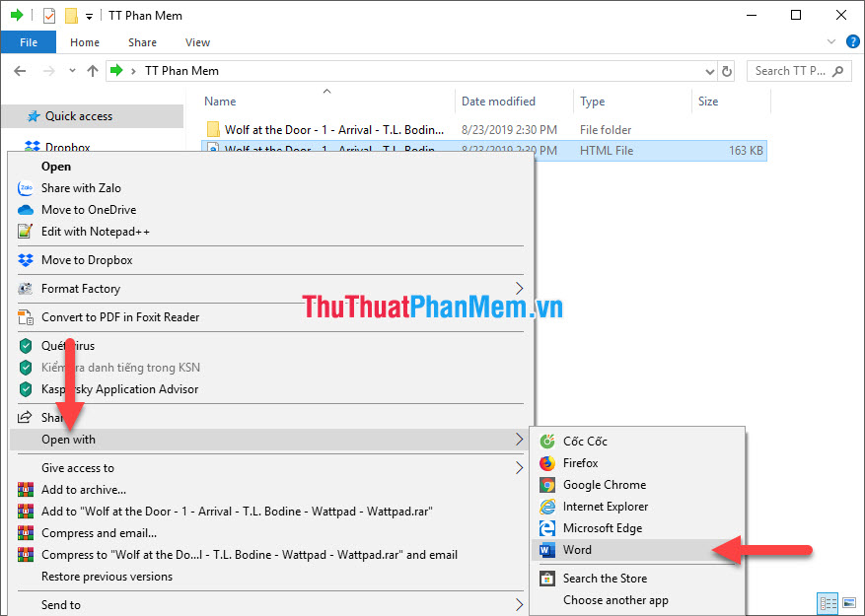Select Firefox from the Open with submenu
The width and height of the screenshot is (865, 616).
[582, 462]
